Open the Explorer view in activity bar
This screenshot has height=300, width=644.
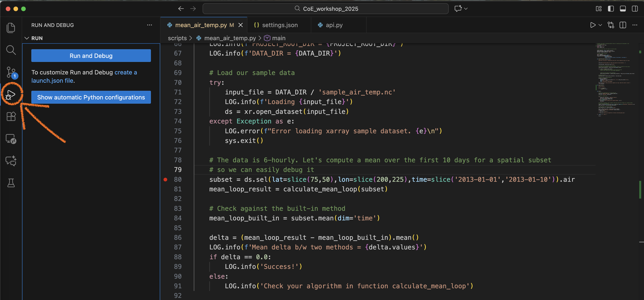(x=11, y=27)
